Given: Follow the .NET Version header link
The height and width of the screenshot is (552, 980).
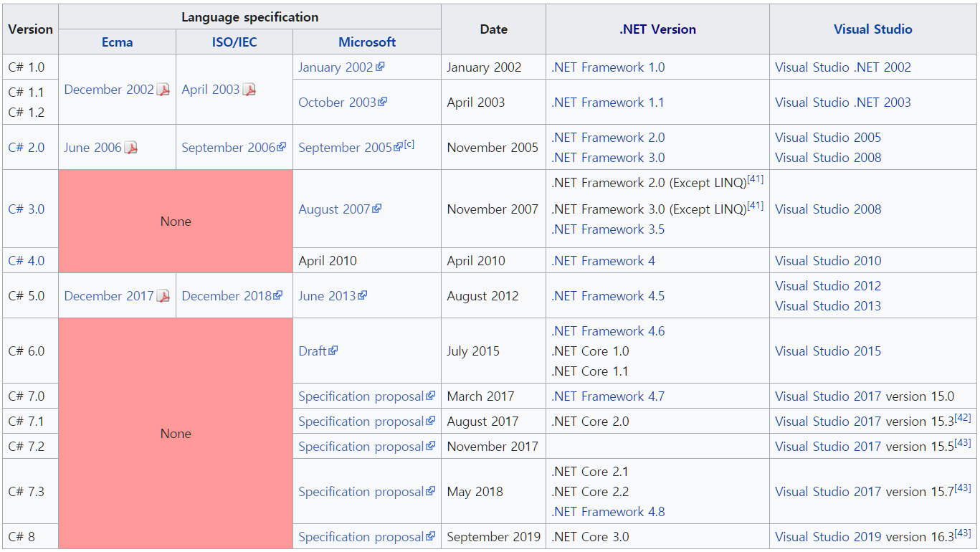Looking at the screenshot, I should (x=657, y=29).
